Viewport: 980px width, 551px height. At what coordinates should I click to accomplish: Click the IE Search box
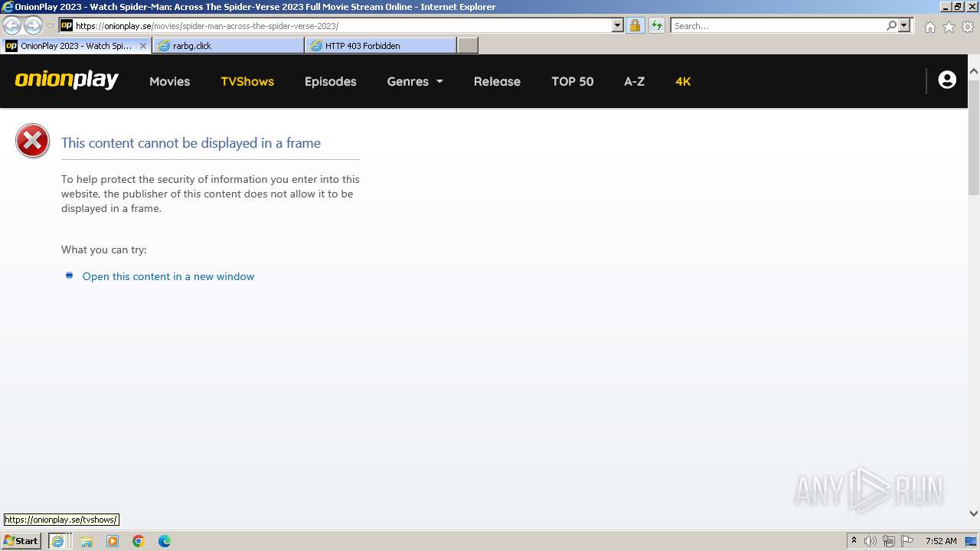pos(777,25)
